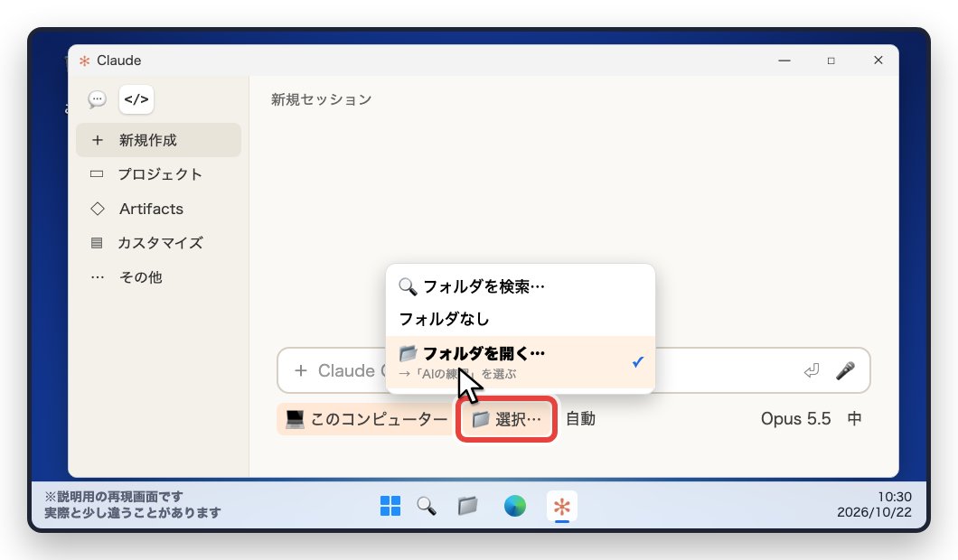Choose フォルダを検索… in the folder menu
Viewport: 958px width, 560px height.
tap(521, 286)
